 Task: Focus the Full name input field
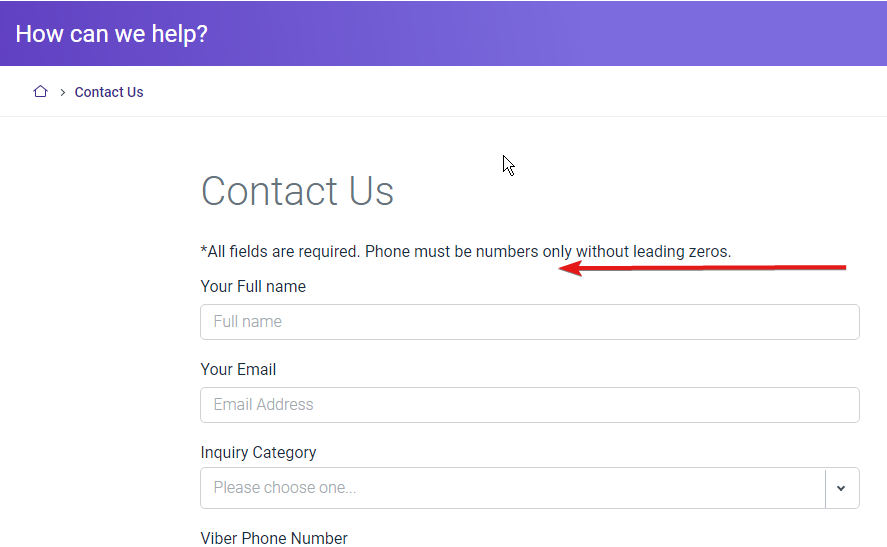[x=529, y=322]
